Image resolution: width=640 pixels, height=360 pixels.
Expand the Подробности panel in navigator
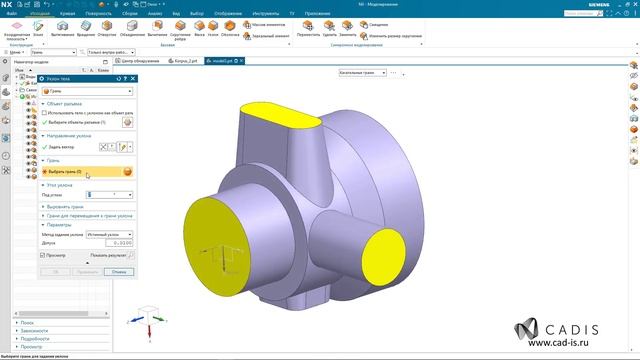[17, 339]
